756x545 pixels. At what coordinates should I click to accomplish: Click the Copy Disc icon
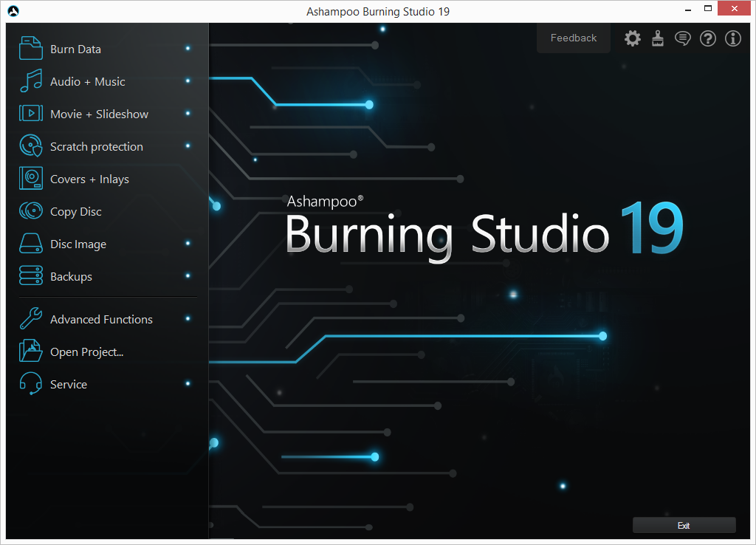(x=31, y=210)
